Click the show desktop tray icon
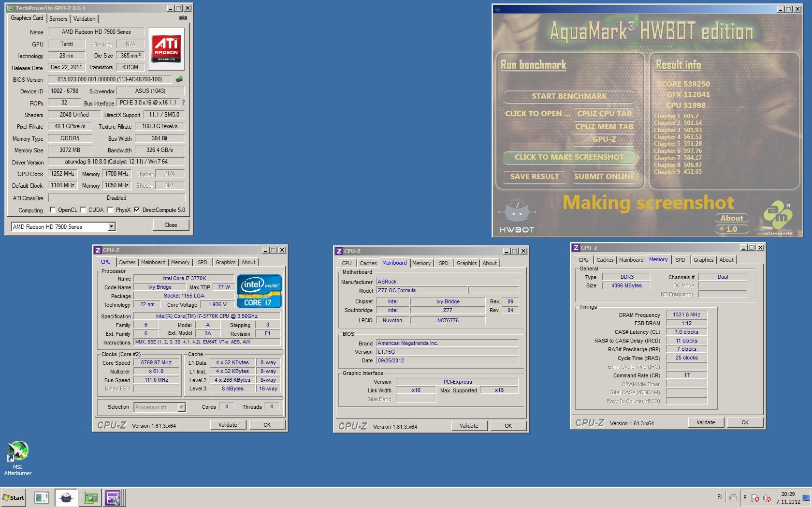 click(806, 497)
